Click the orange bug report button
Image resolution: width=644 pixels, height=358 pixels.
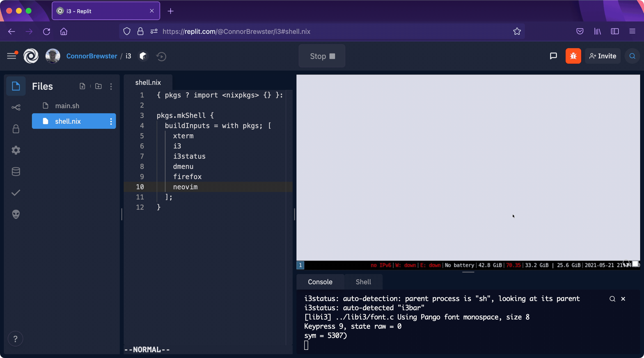573,56
